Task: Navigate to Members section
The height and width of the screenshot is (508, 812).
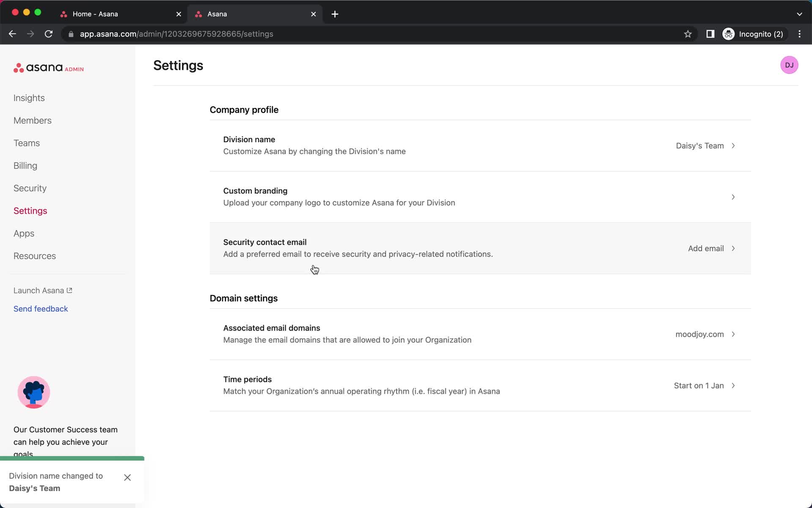Action: tap(32, 120)
